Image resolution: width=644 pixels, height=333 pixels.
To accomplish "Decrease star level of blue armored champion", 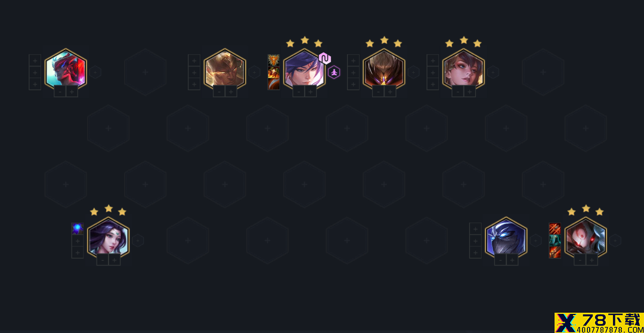I will coord(500,260).
